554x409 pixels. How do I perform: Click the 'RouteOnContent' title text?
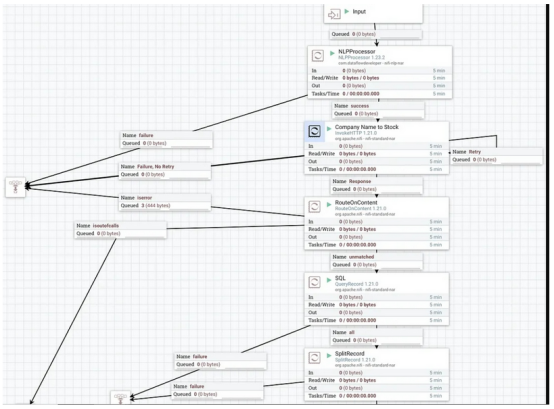(356, 203)
